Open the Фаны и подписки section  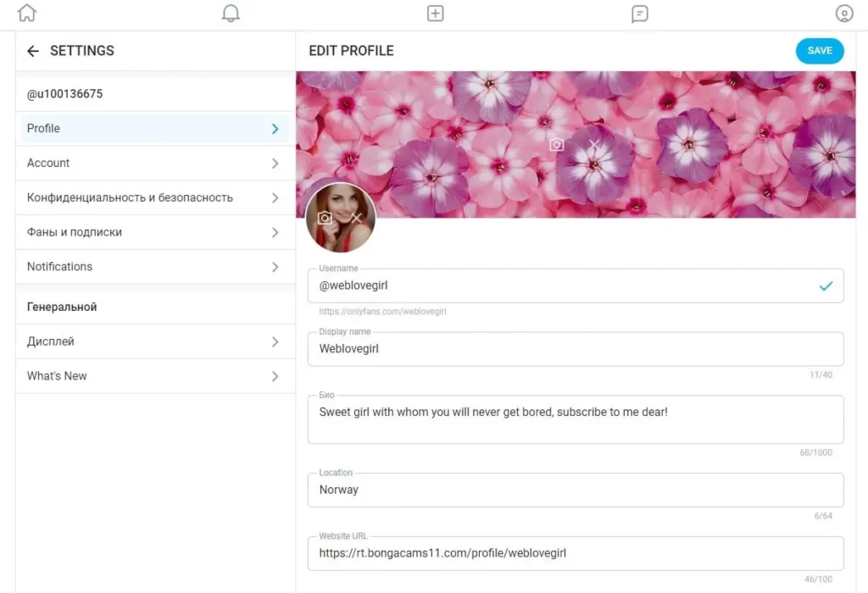156,232
